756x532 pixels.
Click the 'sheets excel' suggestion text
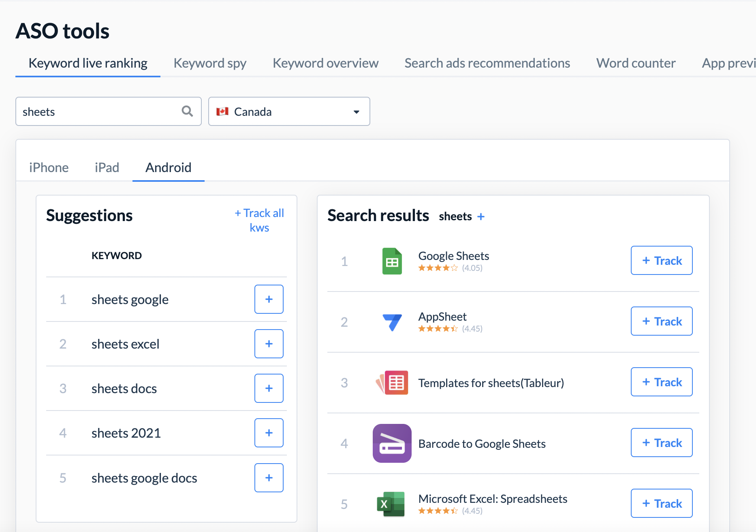click(126, 344)
